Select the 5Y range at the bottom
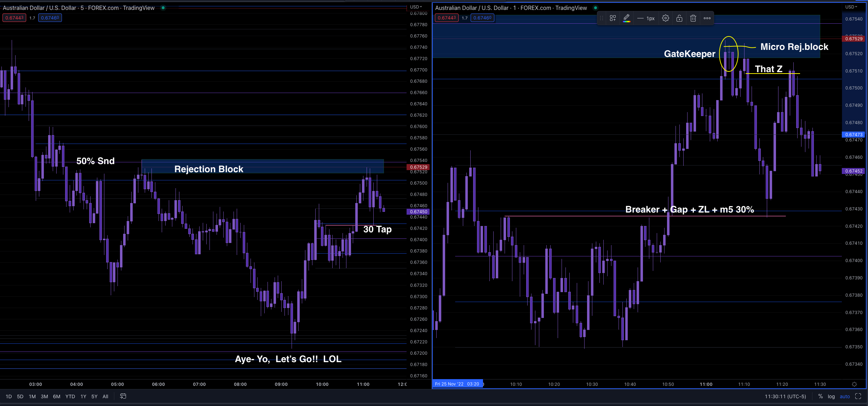868x406 pixels. (x=94, y=396)
